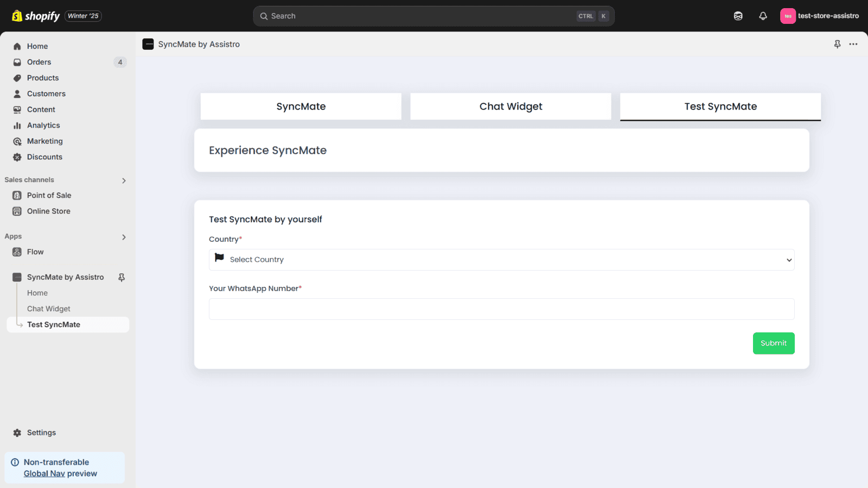
Task: Open the Select Country dropdown
Action: coord(501,260)
